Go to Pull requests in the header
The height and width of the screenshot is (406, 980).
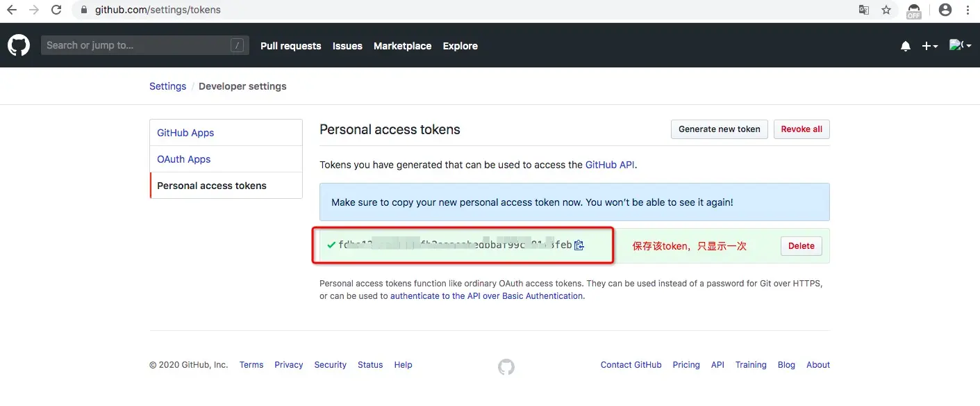[290, 46]
